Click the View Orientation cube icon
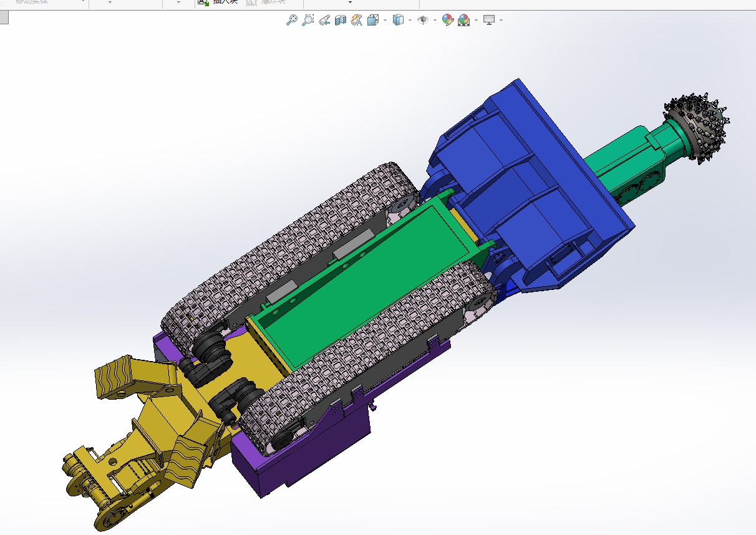This screenshot has width=756, height=535. (373, 20)
